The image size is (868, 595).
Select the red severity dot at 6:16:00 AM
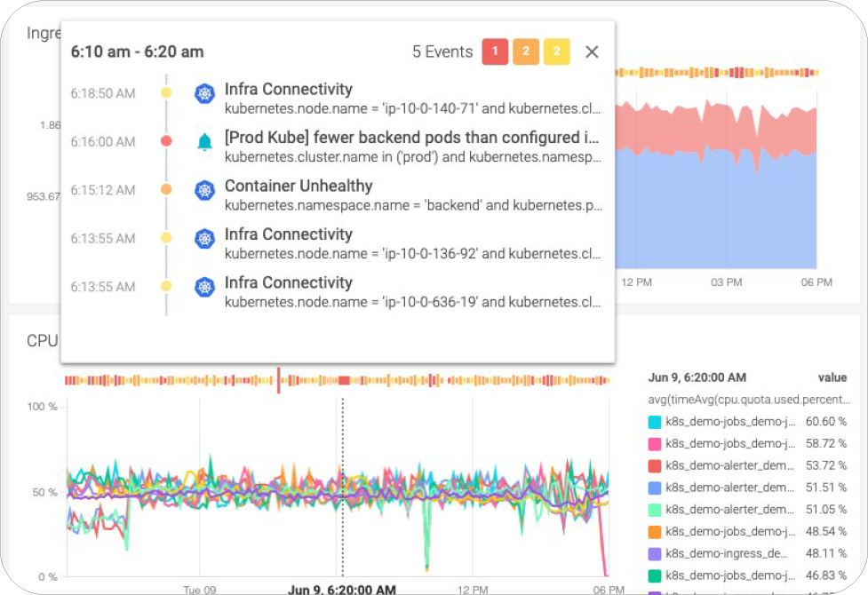pyautogui.click(x=166, y=141)
